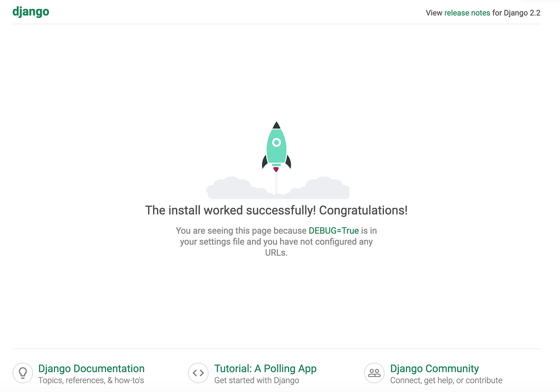Click 'Connect, get help, or contribute' text
The width and height of the screenshot is (560, 392).
(446, 380)
